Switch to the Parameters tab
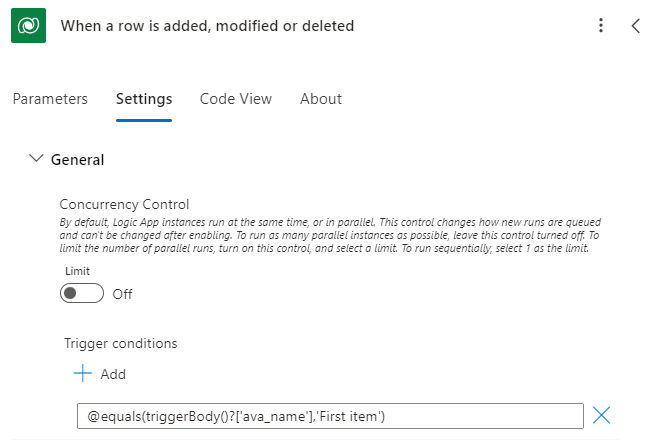This screenshot has width=653, height=440. [50, 99]
